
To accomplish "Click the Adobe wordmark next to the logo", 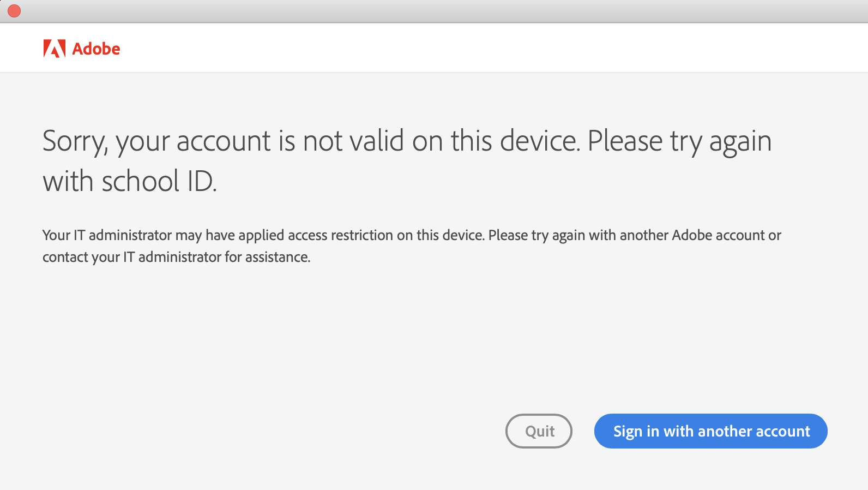I will tap(97, 49).
